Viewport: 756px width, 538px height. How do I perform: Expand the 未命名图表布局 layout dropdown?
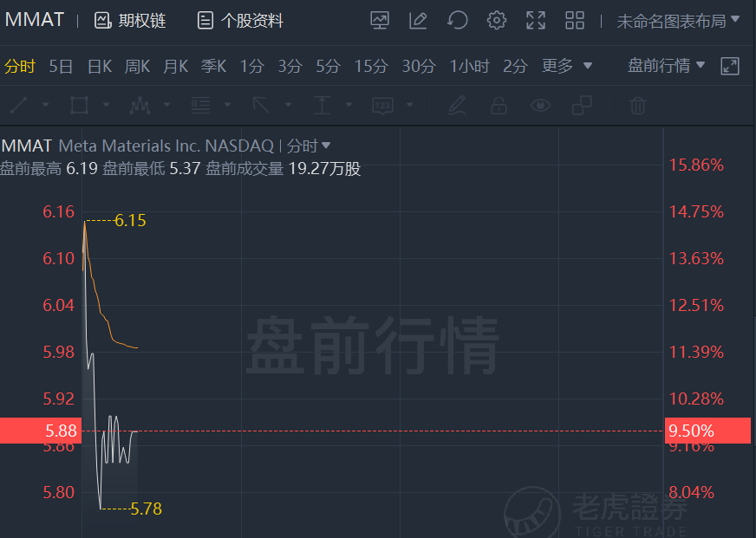click(x=678, y=21)
